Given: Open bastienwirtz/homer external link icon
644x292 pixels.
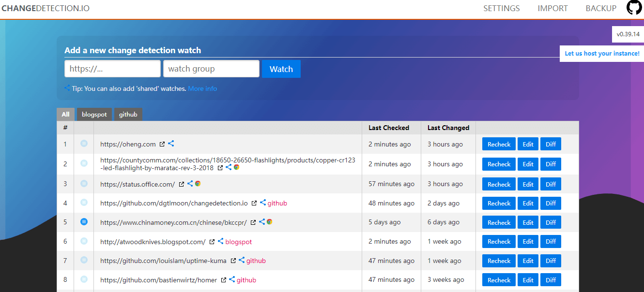Looking at the screenshot, I should click(223, 280).
